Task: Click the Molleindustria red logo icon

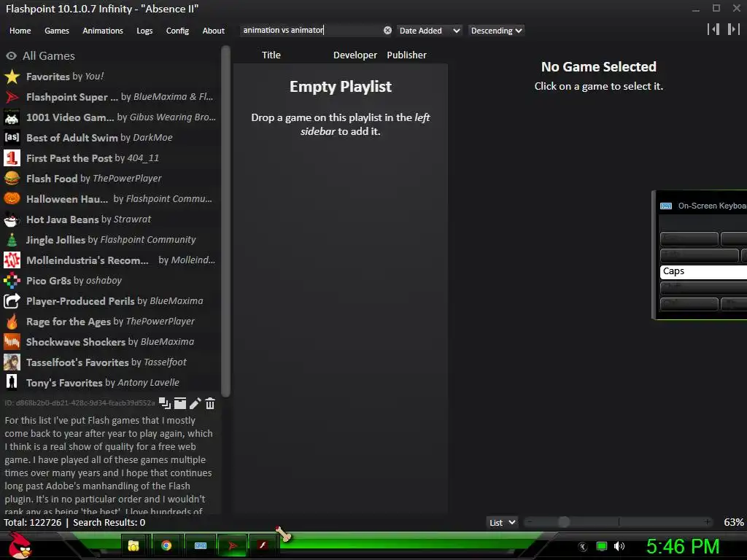Action: [x=12, y=260]
